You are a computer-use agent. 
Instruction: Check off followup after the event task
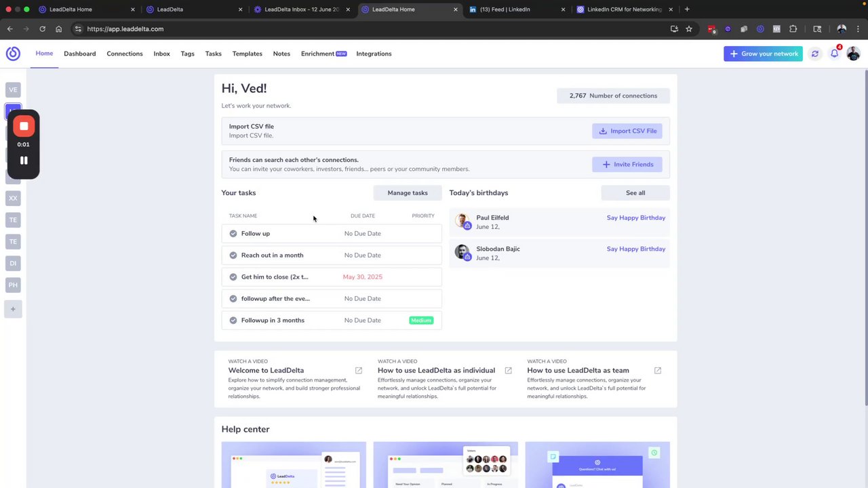(x=233, y=298)
